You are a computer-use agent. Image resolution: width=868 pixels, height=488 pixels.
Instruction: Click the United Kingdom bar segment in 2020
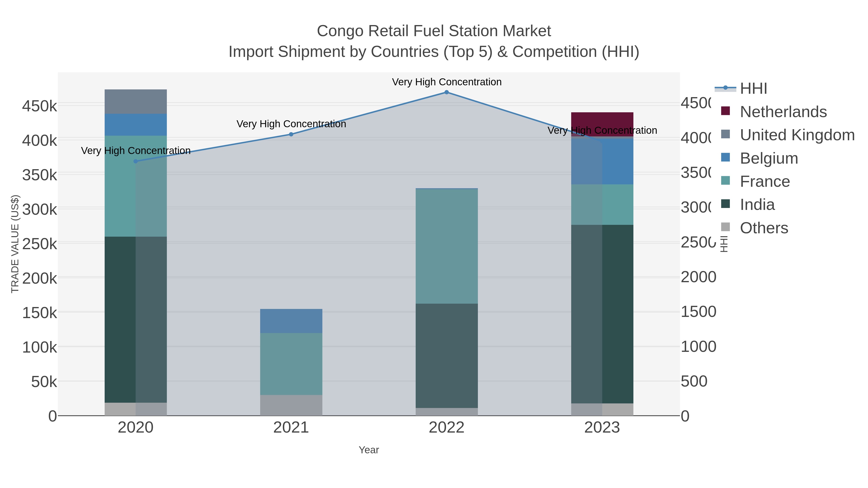click(x=136, y=102)
